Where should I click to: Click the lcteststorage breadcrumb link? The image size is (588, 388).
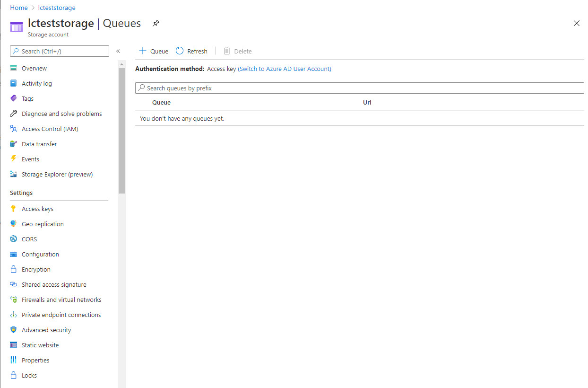56,8
